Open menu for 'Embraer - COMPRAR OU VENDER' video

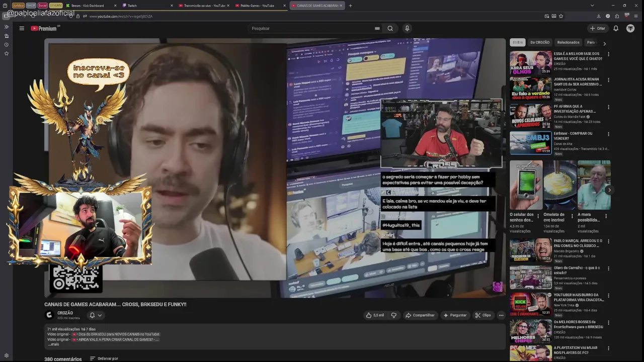click(608, 134)
